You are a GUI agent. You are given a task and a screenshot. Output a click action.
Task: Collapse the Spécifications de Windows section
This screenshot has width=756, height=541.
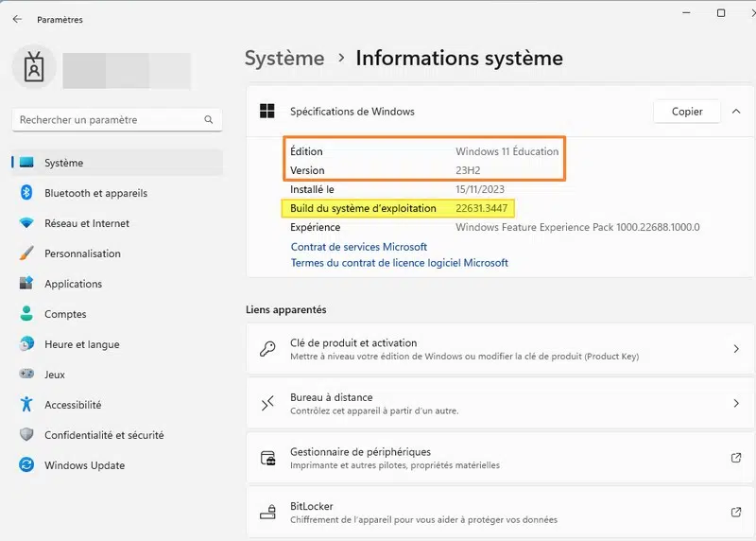[736, 112]
